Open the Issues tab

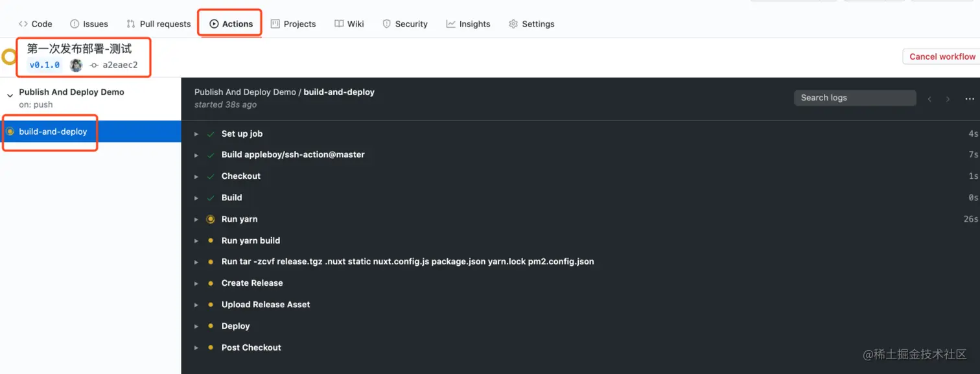coord(89,24)
